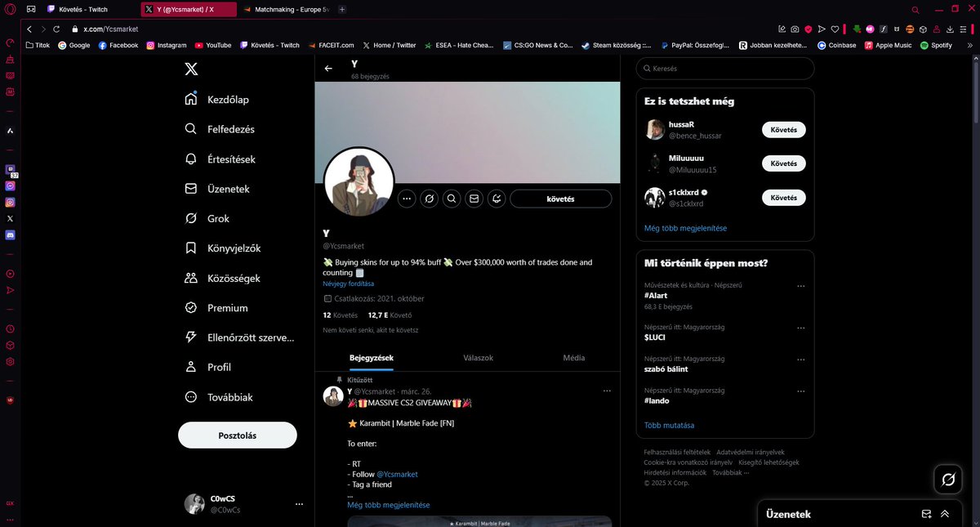
Task: Click the profile search magnifier icon
Action: click(452, 199)
